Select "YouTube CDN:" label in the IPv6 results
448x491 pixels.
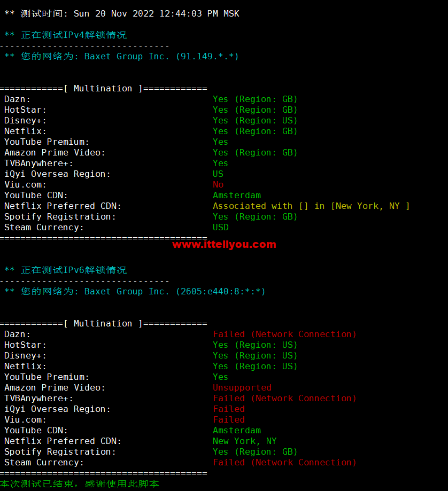coord(36,430)
